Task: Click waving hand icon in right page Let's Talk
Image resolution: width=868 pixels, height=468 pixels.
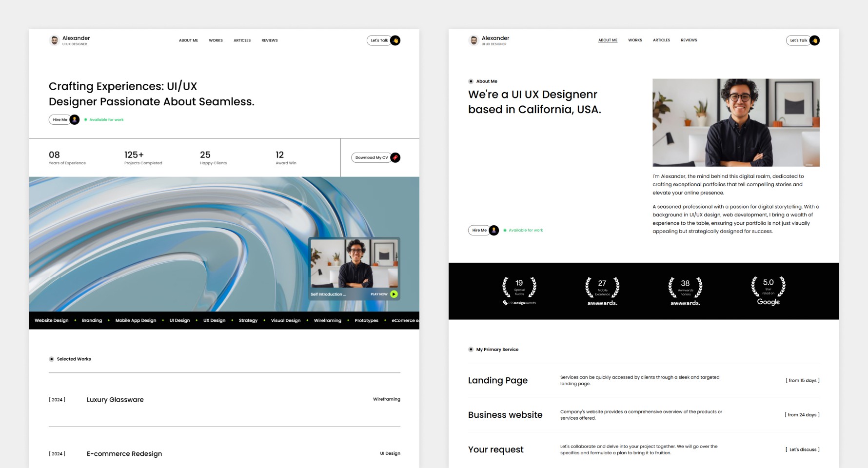Action: pyautogui.click(x=815, y=40)
